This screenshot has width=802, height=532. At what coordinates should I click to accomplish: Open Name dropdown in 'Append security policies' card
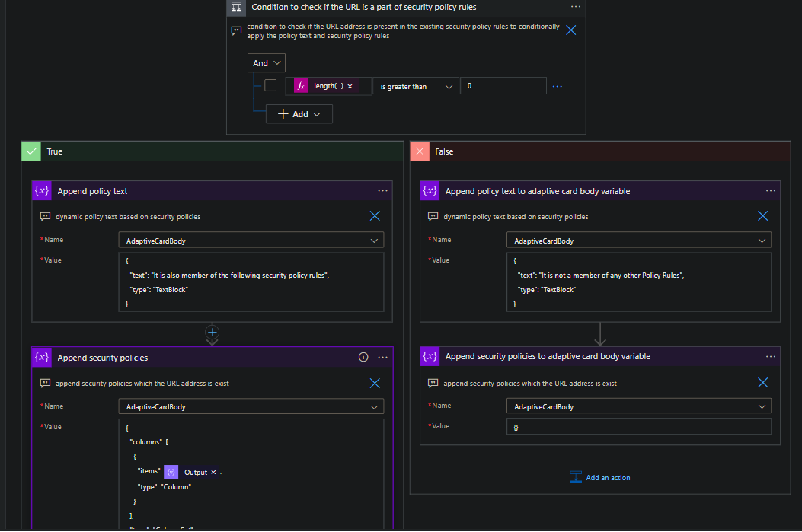251,406
